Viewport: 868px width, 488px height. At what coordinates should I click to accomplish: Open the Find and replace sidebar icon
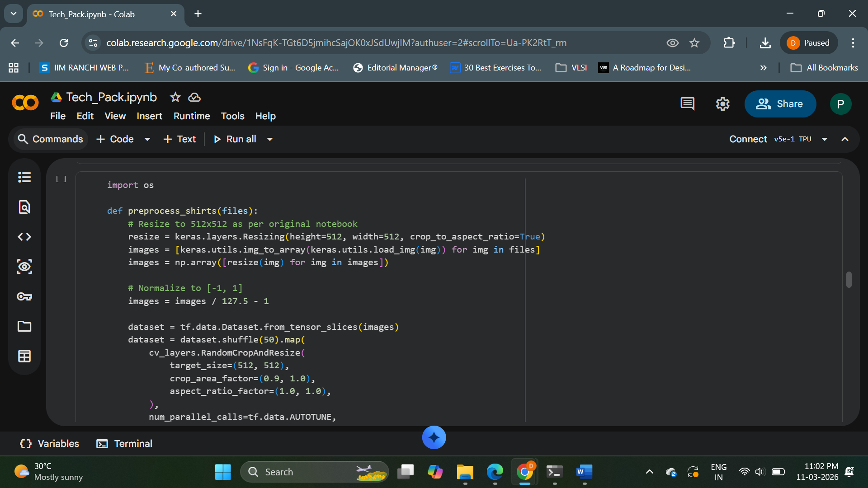(24, 207)
